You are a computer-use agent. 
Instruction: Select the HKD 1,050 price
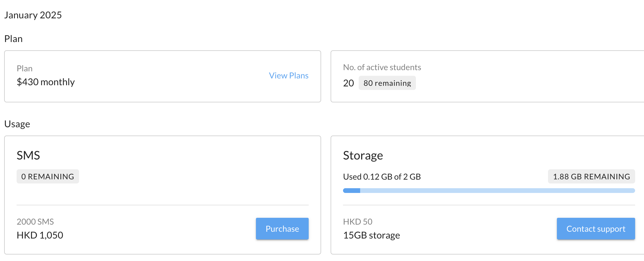point(40,235)
